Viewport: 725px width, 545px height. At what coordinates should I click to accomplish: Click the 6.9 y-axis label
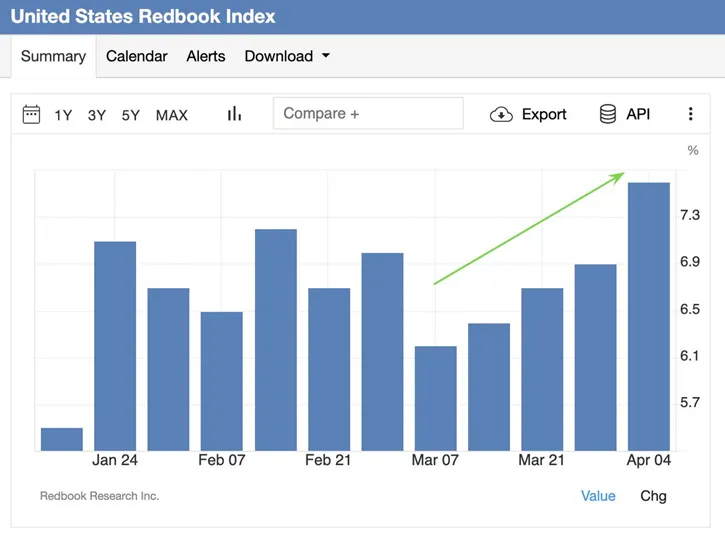(x=690, y=262)
